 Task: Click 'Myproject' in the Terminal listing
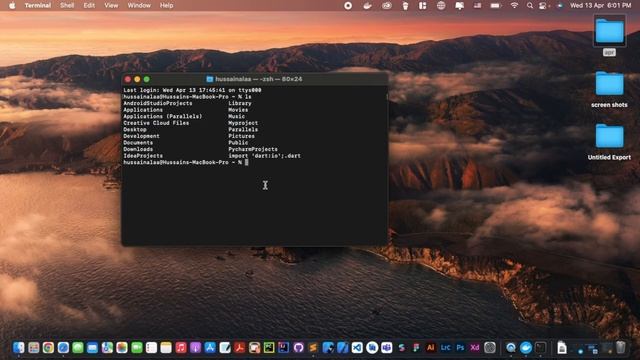click(243, 123)
